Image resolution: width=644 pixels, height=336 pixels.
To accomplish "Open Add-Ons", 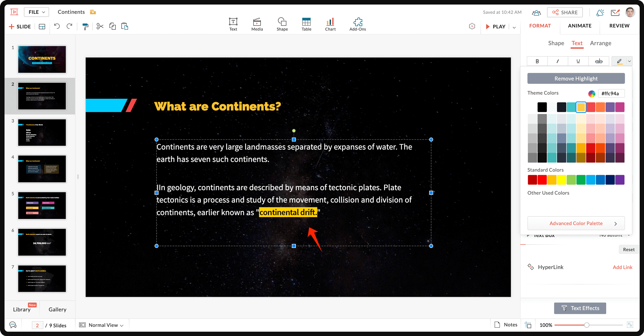I will tap(358, 24).
